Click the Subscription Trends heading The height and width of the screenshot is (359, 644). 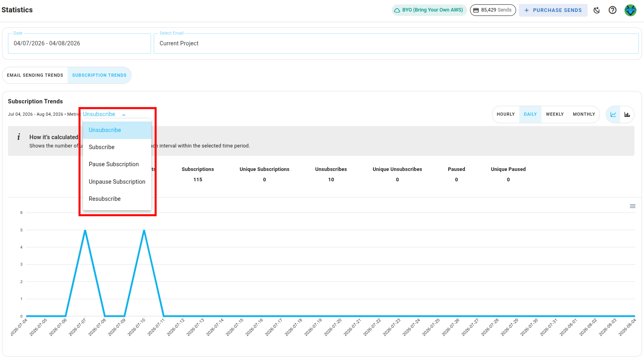(35, 102)
